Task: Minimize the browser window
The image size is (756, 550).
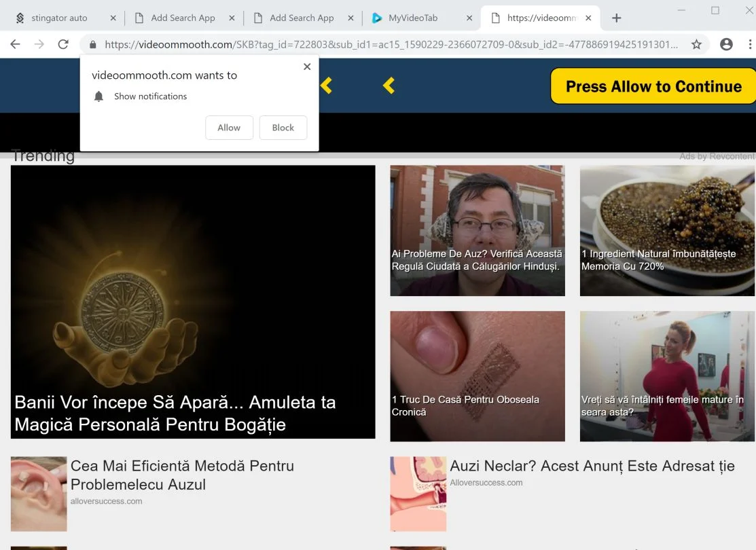Action: coord(681,10)
